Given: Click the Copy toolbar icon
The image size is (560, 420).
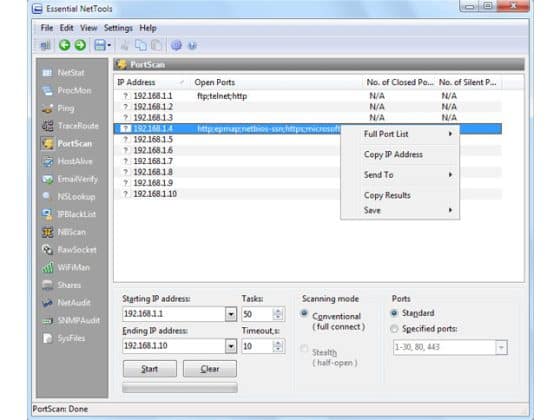Looking at the screenshot, I should pos(140,45).
